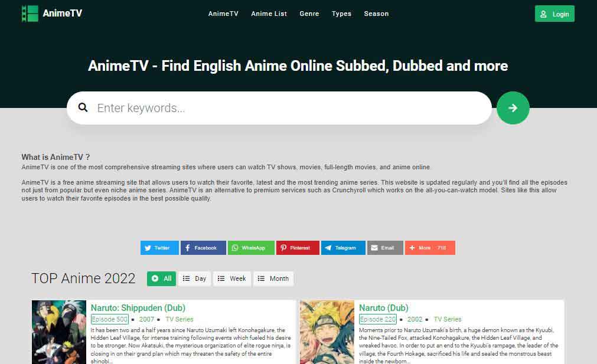Open the Naruto: Shippuden (Dub) link
The image size is (597, 364).
point(139,307)
